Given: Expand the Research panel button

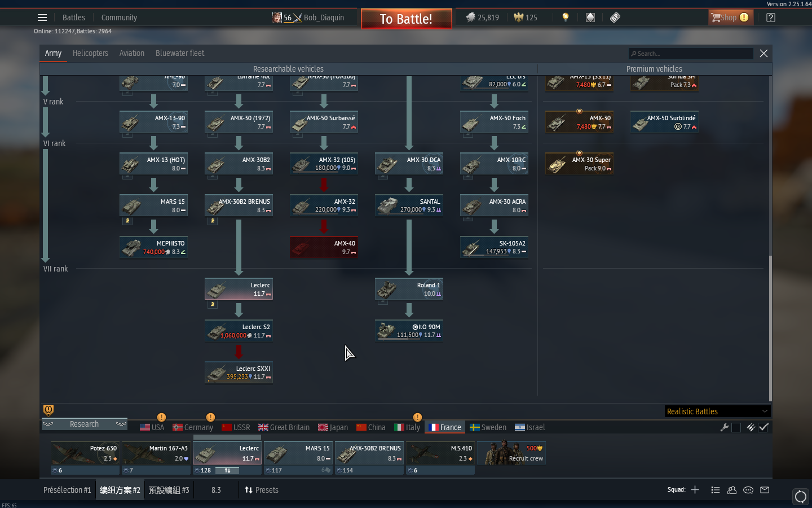Looking at the screenshot, I should click(84, 424).
